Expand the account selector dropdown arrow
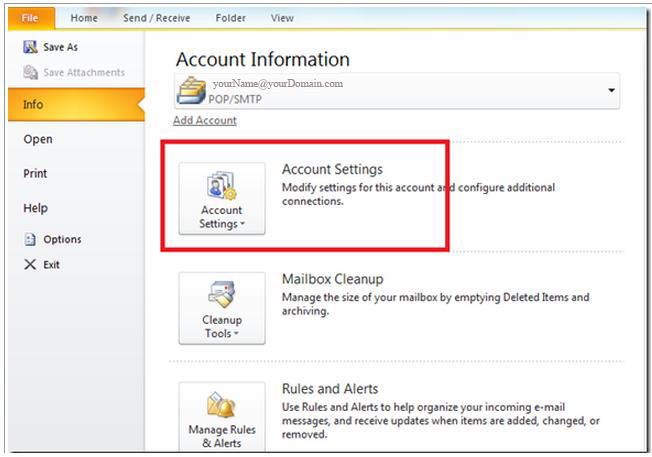The height and width of the screenshot is (457, 652). coord(611,90)
